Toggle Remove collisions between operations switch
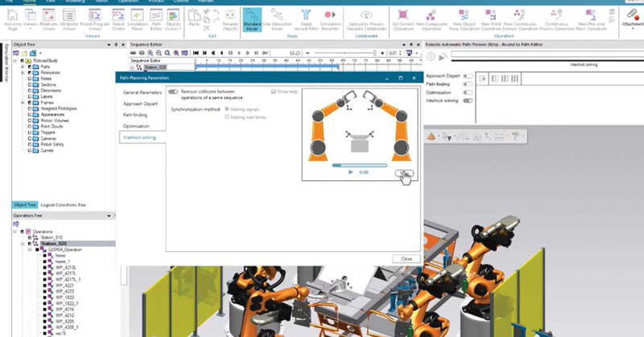The height and width of the screenshot is (337, 644). click(173, 92)
